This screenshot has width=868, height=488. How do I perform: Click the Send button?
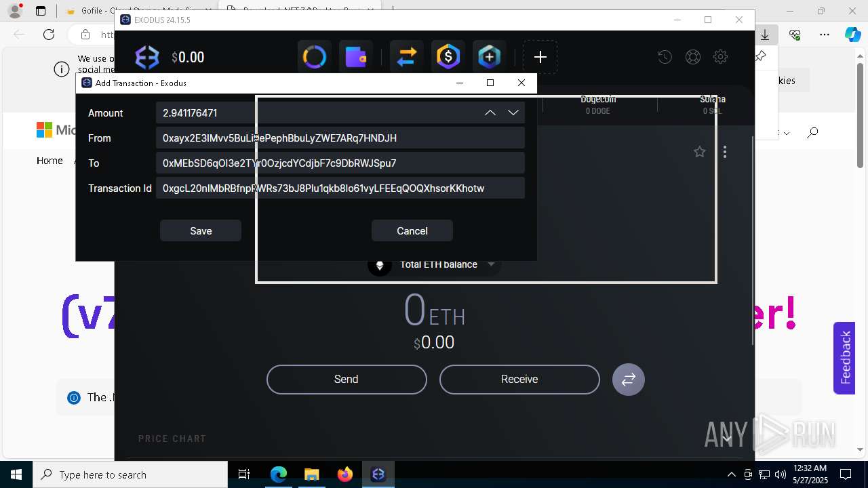(347, 380)
